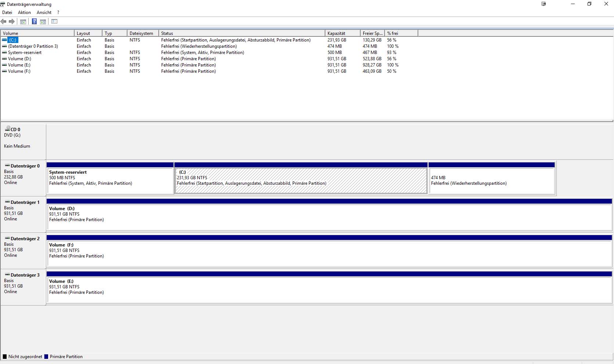
Task: Open the Datei menu
Action: tap(7, 12)
